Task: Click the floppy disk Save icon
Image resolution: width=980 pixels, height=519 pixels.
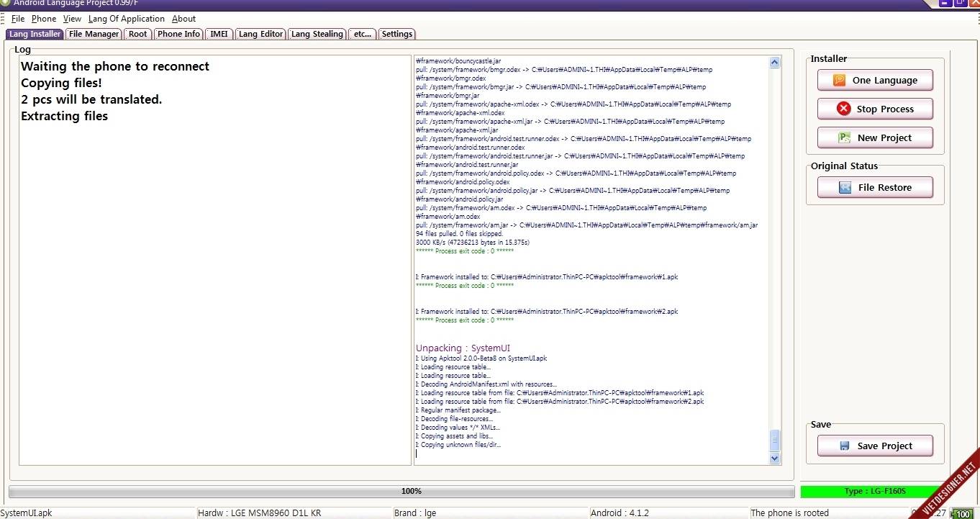Action: 845,446
